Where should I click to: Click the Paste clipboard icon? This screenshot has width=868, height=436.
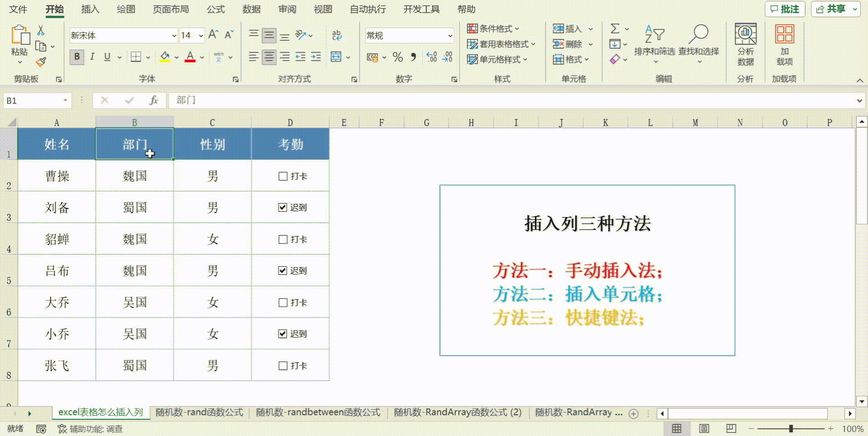pos(20,35)
